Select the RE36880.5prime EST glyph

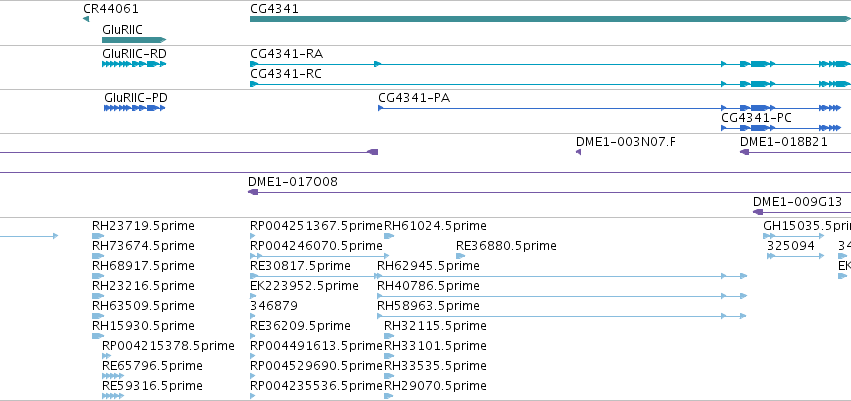point(460,256)
